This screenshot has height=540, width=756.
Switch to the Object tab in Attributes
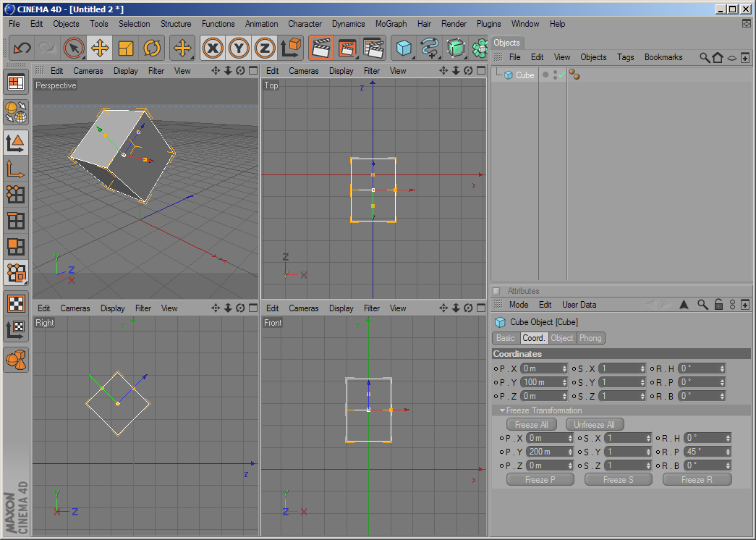[x=561, y=338]
